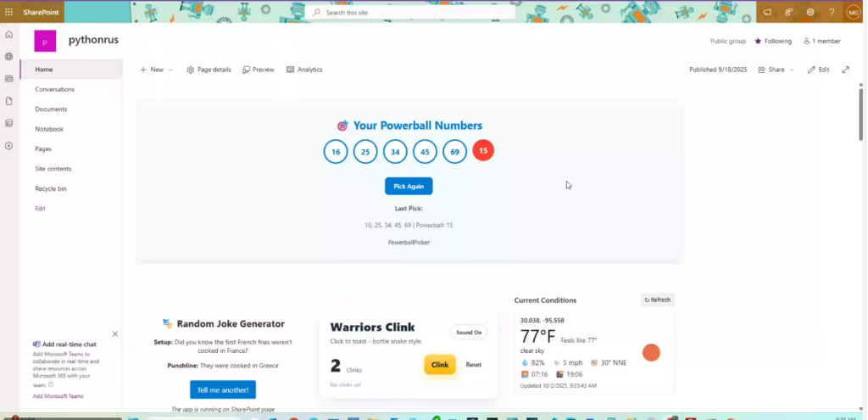This screenshot has width=868, height=420.
Task: Click the Tell me another! button
Action: (x=223, y=390)
